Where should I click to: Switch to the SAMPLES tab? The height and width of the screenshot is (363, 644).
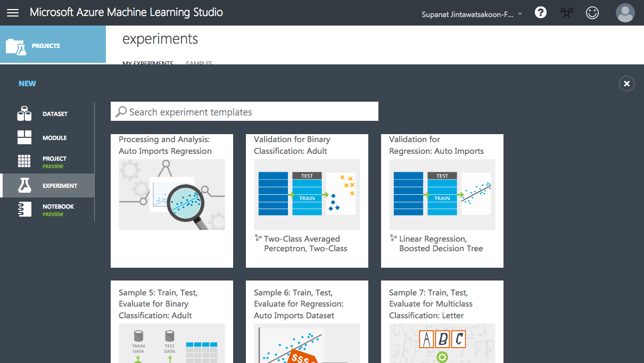(199, 63)
